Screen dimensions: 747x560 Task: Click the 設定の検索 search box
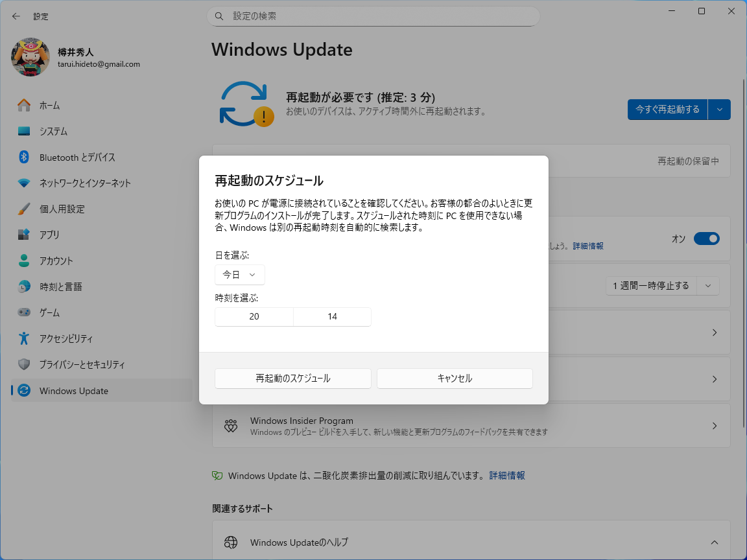pyautogui.click(x=373, y=16)
